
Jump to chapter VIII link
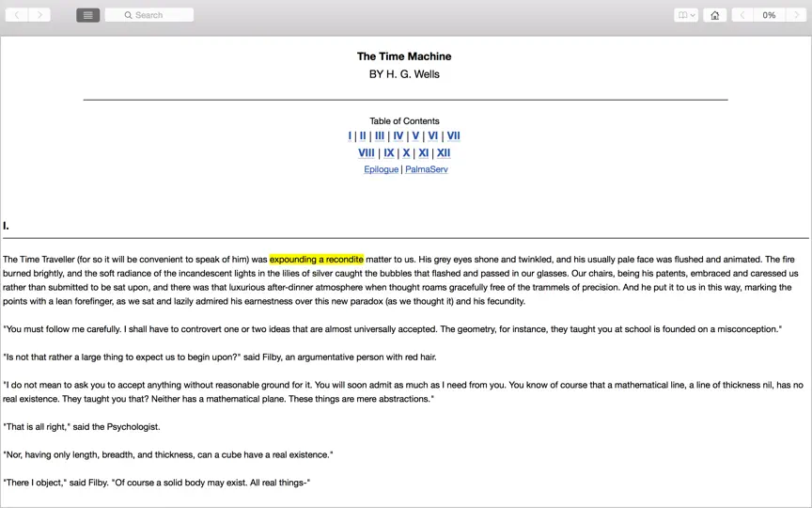[x=367, y=153]
